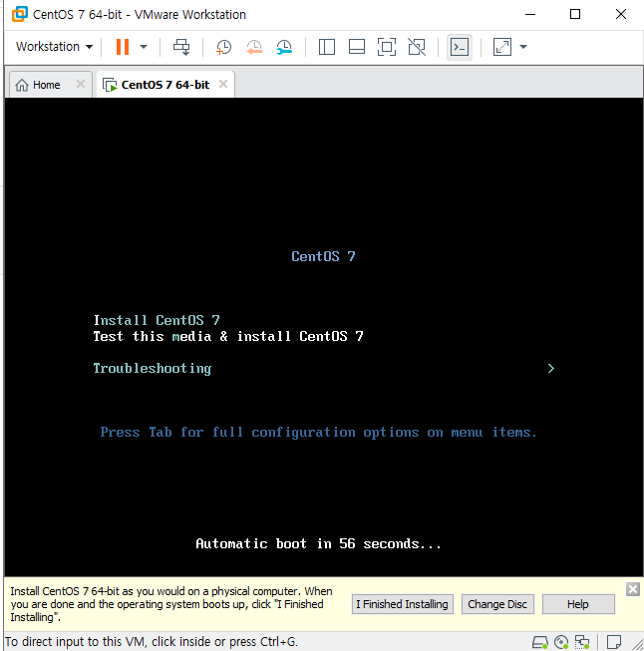This screenshot has width=644, height=651.
Task: Open the power options dropdown arrow beside pause
Action: [144, 47]
